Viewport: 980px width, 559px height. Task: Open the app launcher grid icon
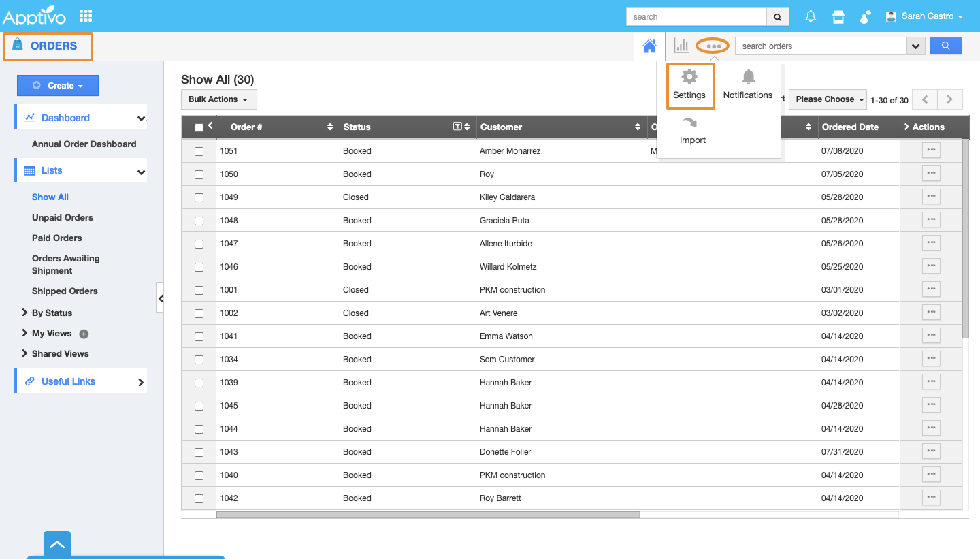click(86, 16)
